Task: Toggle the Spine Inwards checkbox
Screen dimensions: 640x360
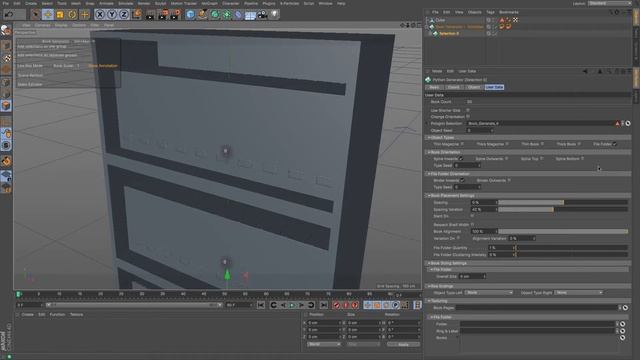Action: (x=461, y=159)
